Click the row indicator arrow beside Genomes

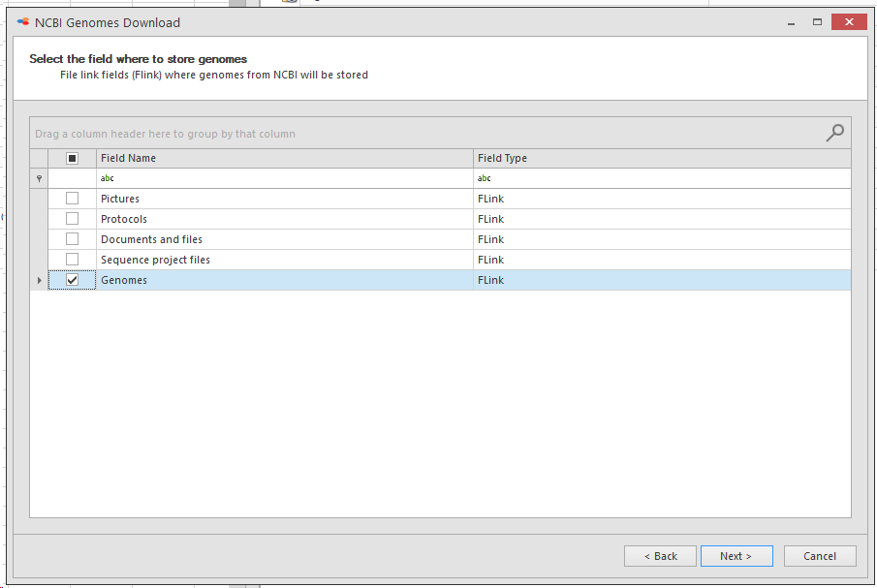click(39, 280)
